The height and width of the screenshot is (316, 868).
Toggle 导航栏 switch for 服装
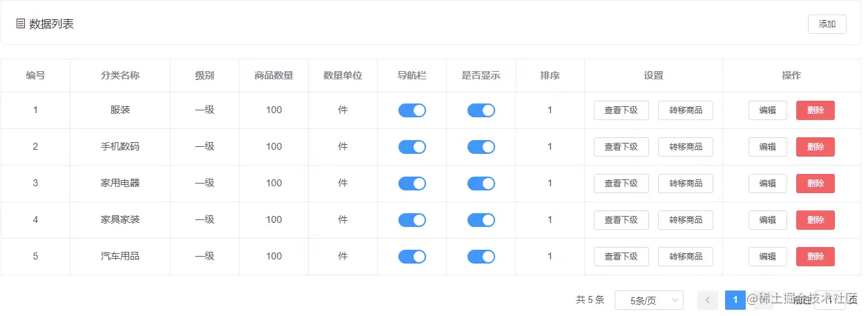[x=412, y=110]
